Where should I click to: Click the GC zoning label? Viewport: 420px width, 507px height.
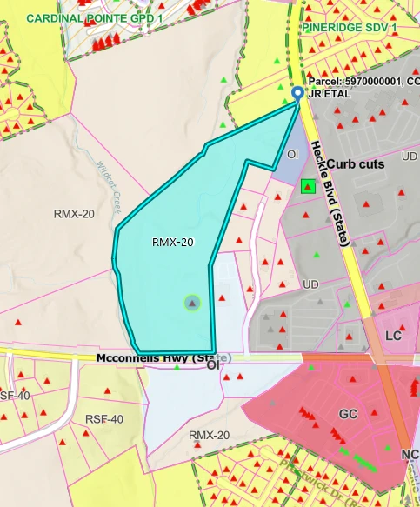coord(348,414)
